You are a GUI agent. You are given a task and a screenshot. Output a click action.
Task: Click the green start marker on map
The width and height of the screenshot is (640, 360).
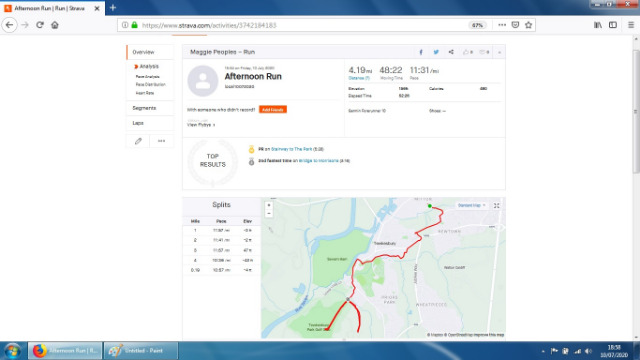click(x=429, y=206)
